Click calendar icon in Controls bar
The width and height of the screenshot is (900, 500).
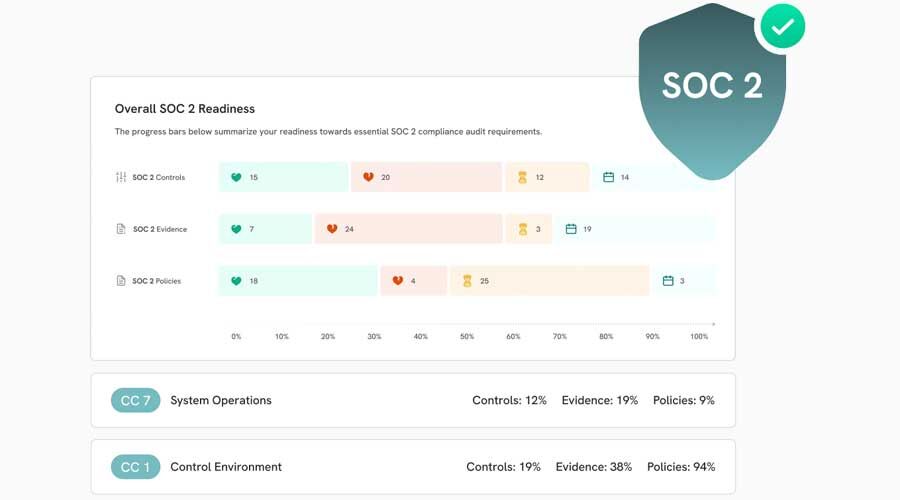(608, 177)
